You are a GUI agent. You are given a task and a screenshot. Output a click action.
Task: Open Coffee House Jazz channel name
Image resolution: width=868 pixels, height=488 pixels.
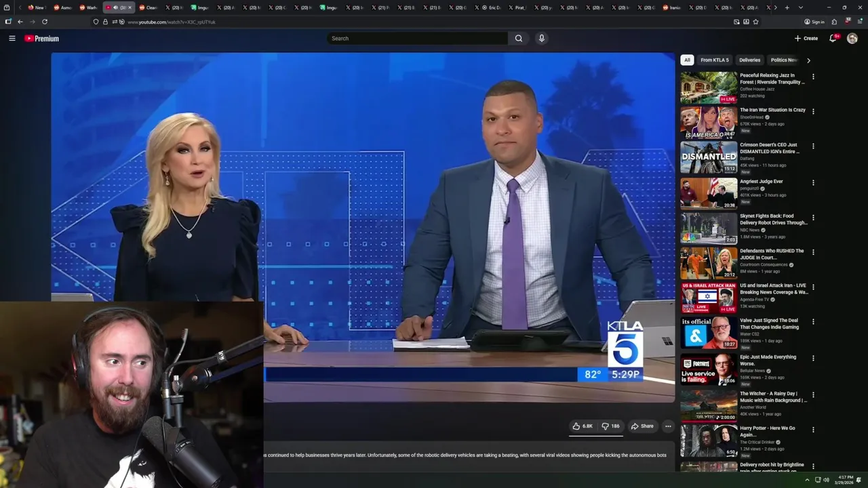(757, 89)
